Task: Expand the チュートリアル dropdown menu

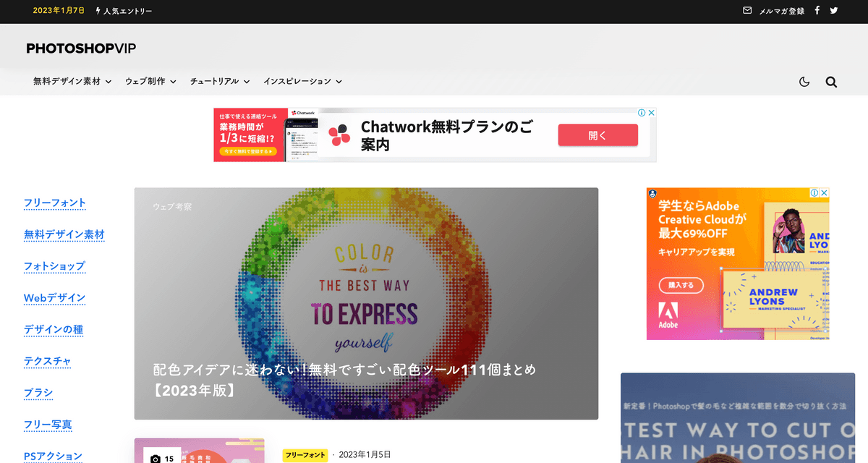Action: (x=220, y=82)
